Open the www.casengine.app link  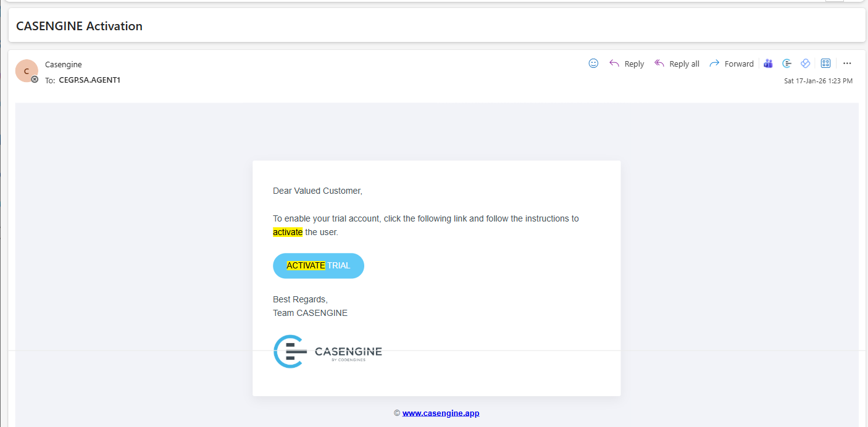(441, 413)
